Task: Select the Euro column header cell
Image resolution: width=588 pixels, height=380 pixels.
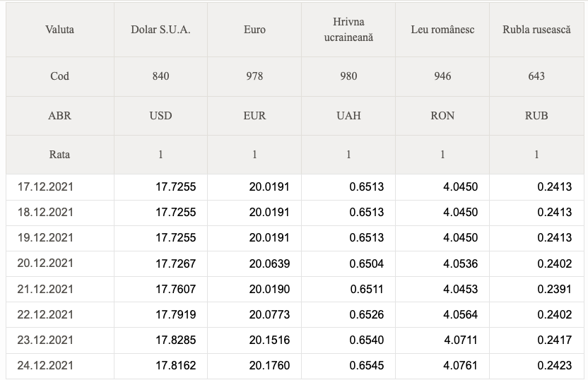Action: pyautogui.click(x=254, y=30)
